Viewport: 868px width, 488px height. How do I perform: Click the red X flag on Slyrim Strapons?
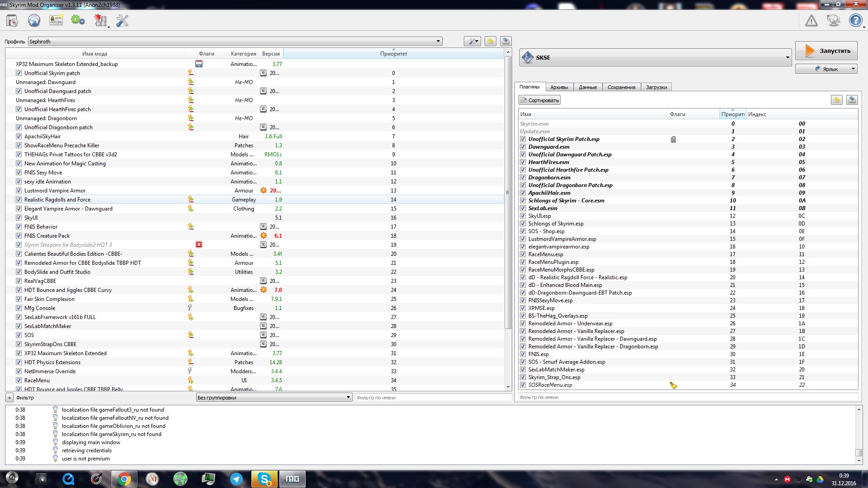(199, 244)
